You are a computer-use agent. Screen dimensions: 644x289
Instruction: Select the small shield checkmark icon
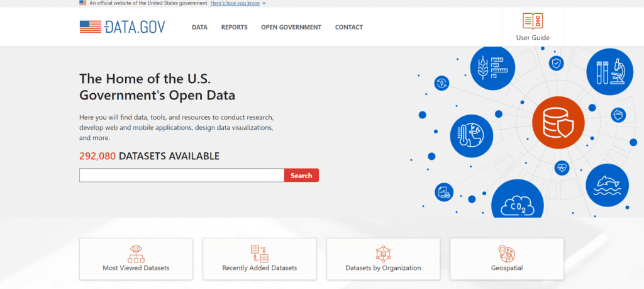[x=556, y=64]
